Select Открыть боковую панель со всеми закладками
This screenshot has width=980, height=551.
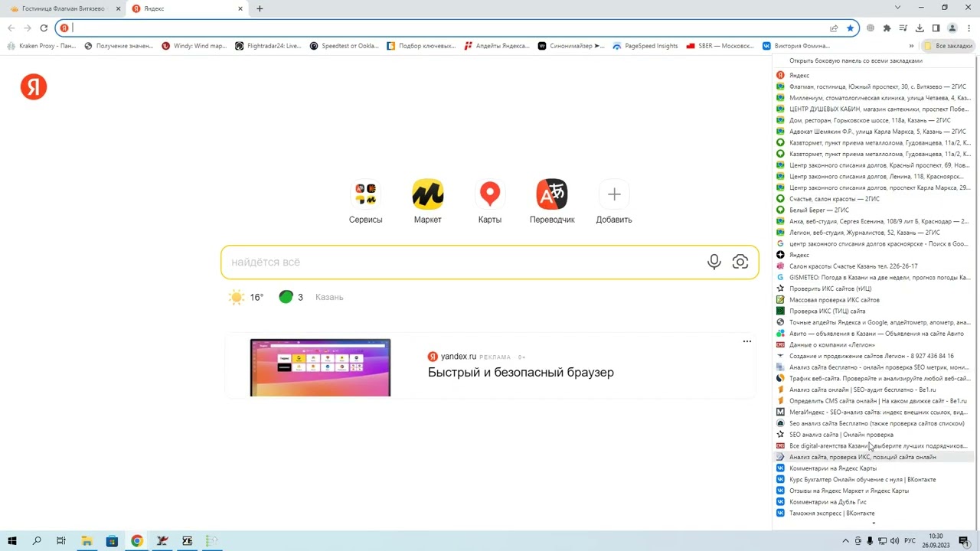click(x=856, y=60)
